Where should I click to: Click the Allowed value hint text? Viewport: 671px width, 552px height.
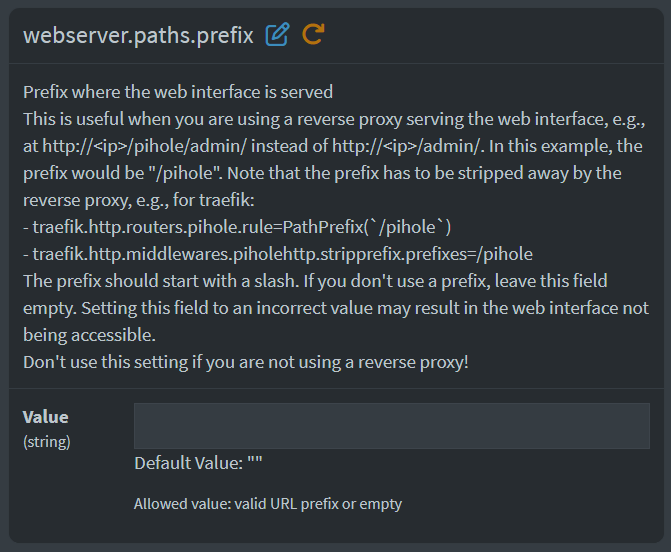coord(267,504)
